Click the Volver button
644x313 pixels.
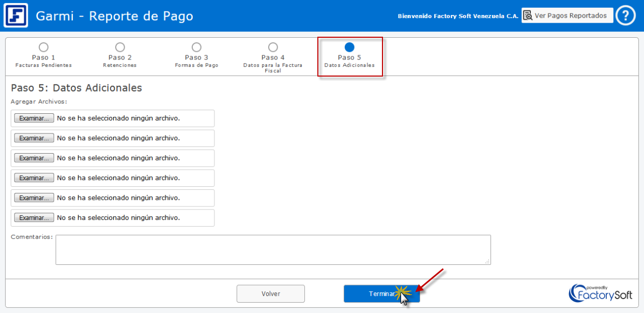(x=270, y=294)
